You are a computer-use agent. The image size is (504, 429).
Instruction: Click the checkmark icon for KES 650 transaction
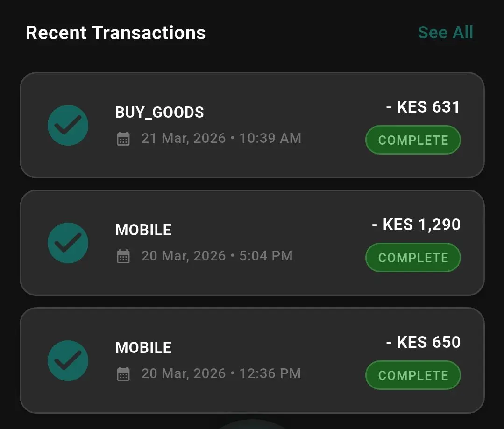coord(68,360)
